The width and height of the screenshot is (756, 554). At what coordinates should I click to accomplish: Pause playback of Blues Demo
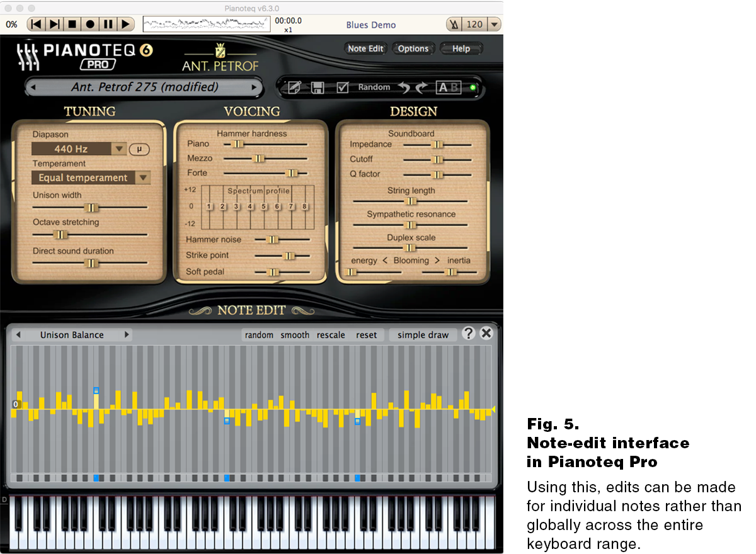pyautogui.click(x=108, y=24)
